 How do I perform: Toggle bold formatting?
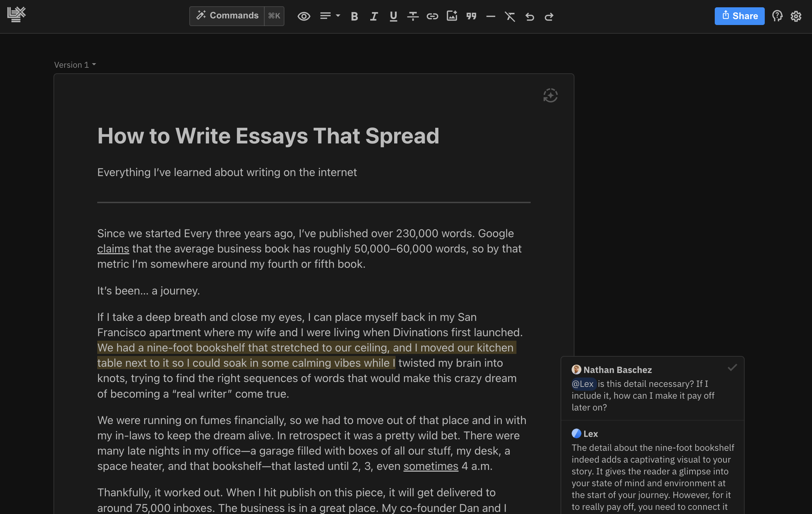(354, 16)
